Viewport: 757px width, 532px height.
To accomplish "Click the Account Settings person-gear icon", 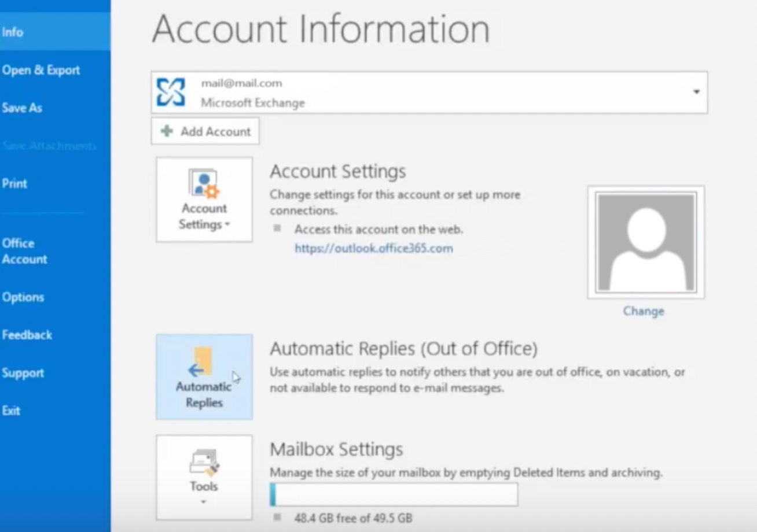I will 204,184.
